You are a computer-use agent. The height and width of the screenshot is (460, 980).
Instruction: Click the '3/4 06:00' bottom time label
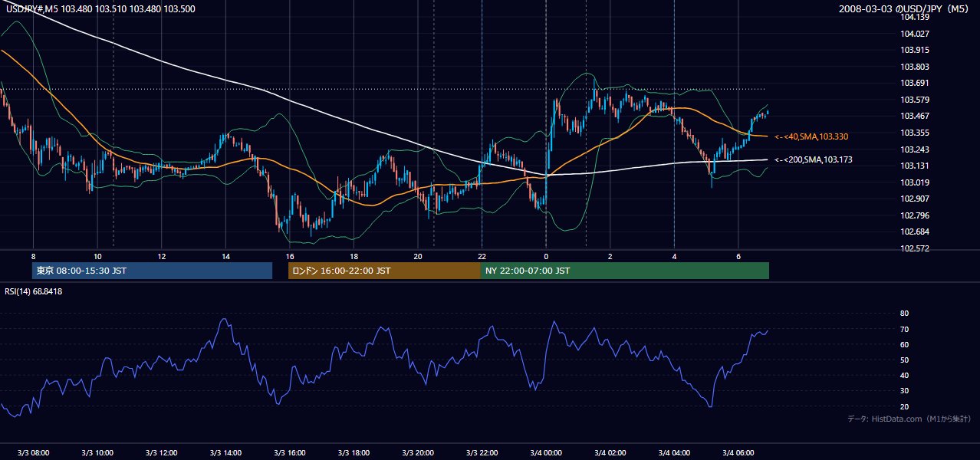click(x=738, y=452)
